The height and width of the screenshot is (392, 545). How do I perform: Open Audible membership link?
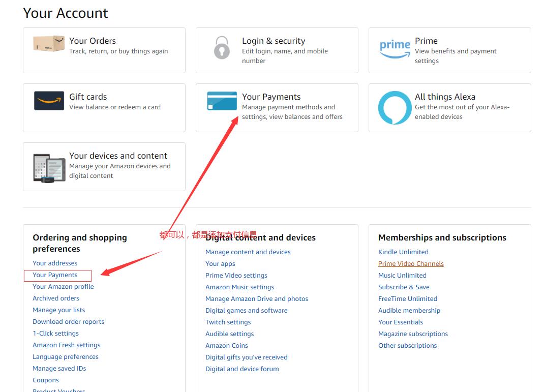409,311
